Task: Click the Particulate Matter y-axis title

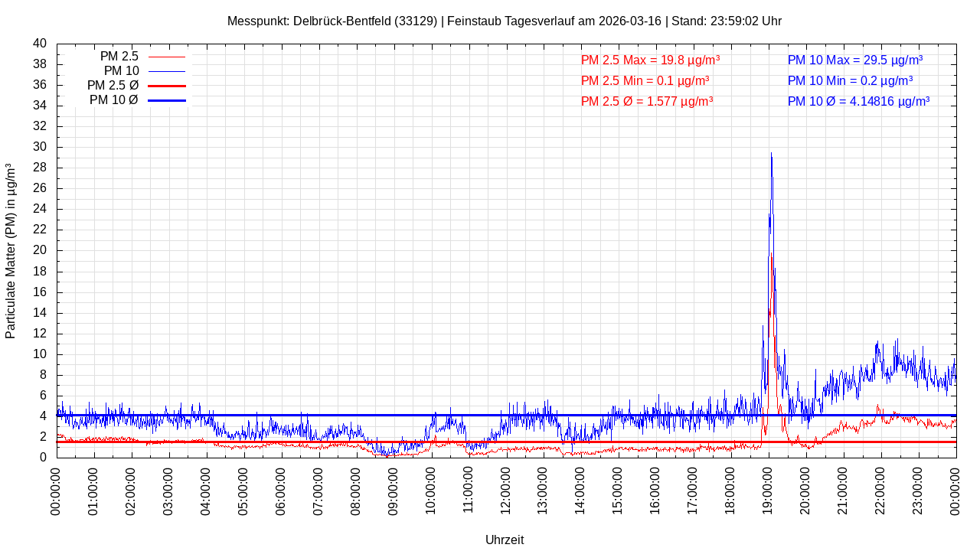Action: (x=11, y=250)
